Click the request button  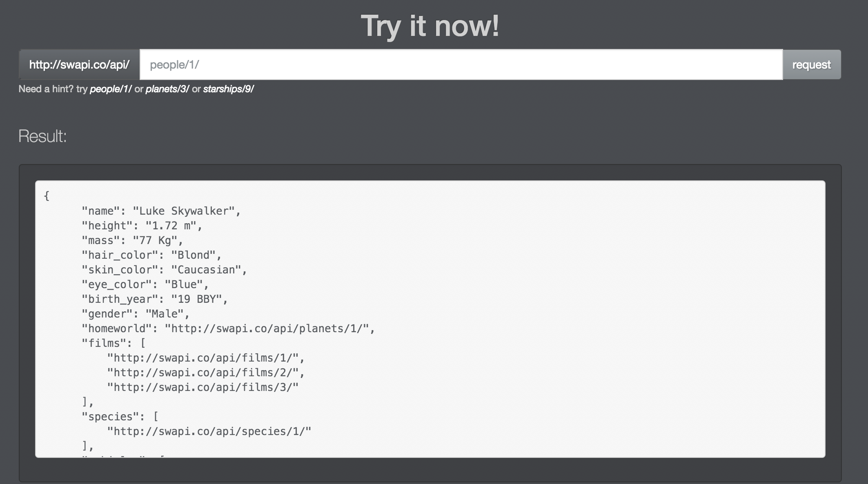tap(811, 64)
